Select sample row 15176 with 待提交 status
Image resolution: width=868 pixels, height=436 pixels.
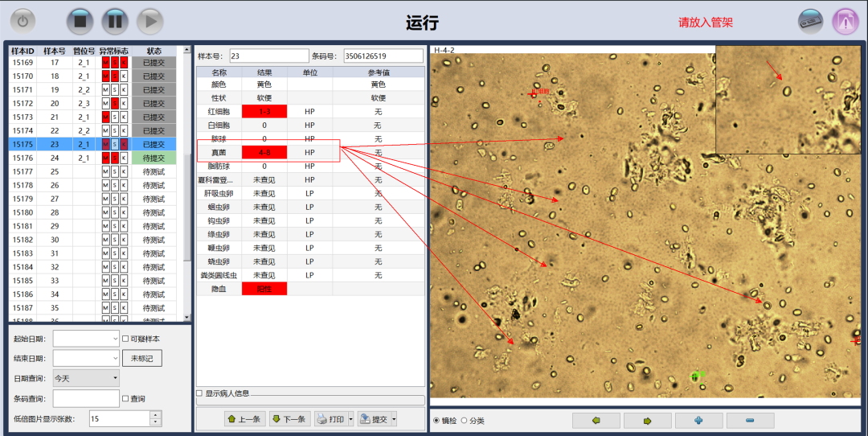(x=93, y=158)
